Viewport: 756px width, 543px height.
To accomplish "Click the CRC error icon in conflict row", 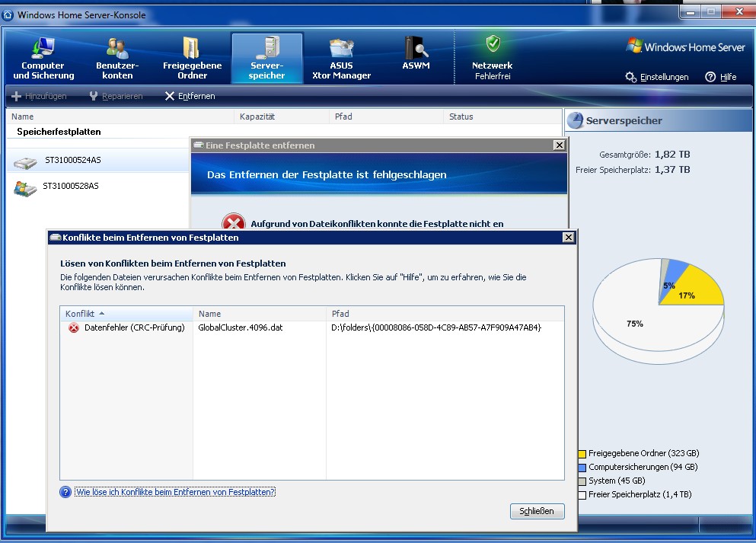I will click(x=74, y=328).
